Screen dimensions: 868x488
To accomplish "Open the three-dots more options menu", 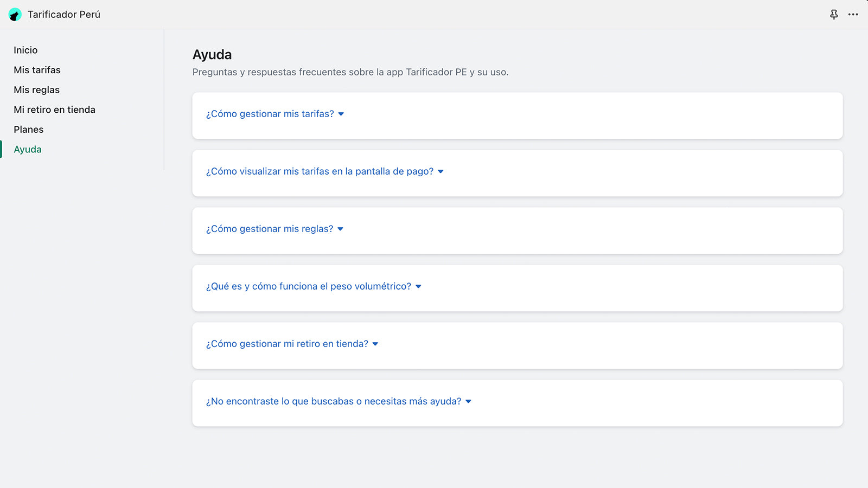I will pyautogui.click(x=853, y=15).
